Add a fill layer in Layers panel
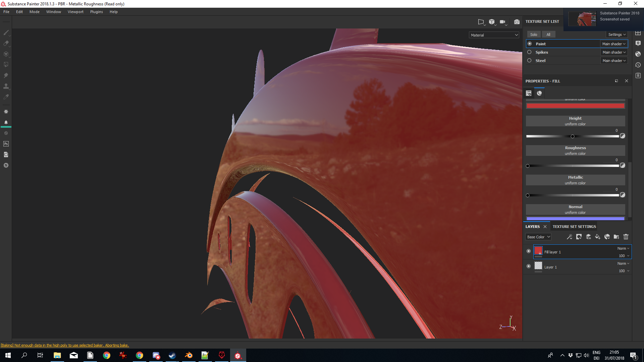 click(597, 237)
